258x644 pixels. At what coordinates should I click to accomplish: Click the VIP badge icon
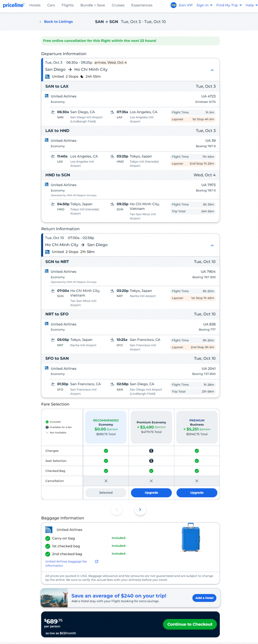[x=173, y=5]
